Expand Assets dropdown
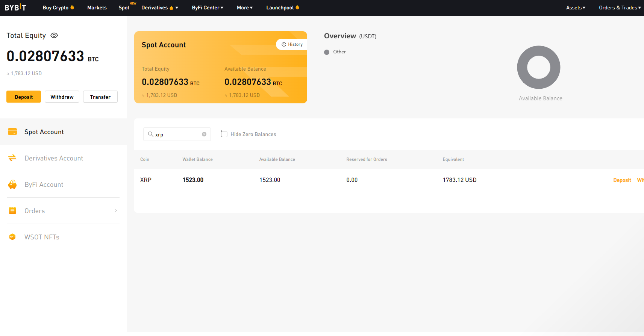644x336 pixels. click(576, 8)
